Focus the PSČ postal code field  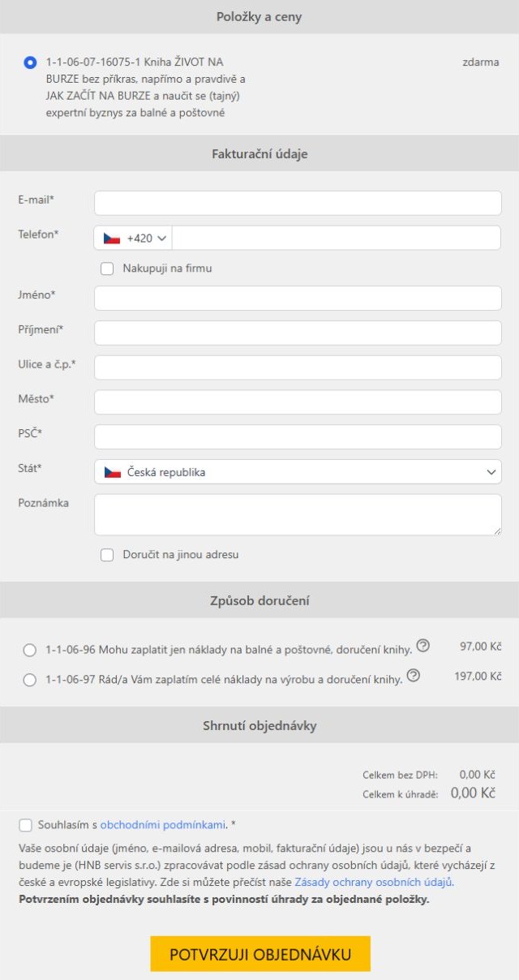click(298, 436)
